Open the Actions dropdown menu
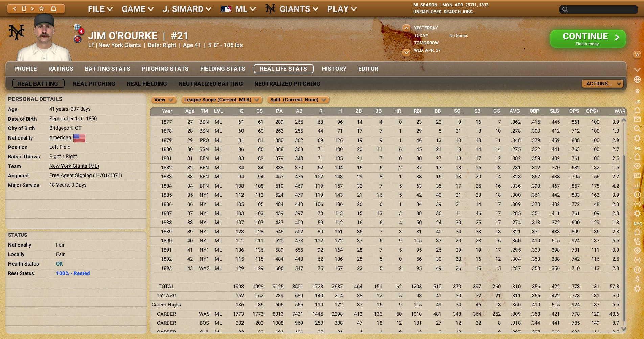The image size is (644, 339). click(x=602, y=84)
